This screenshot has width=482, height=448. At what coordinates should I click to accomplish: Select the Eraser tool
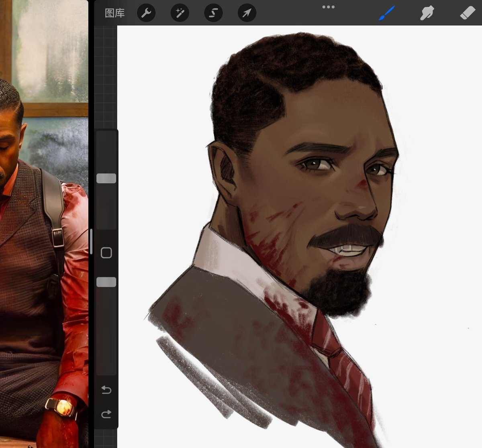pyautogui.click(x=467, y=13)
